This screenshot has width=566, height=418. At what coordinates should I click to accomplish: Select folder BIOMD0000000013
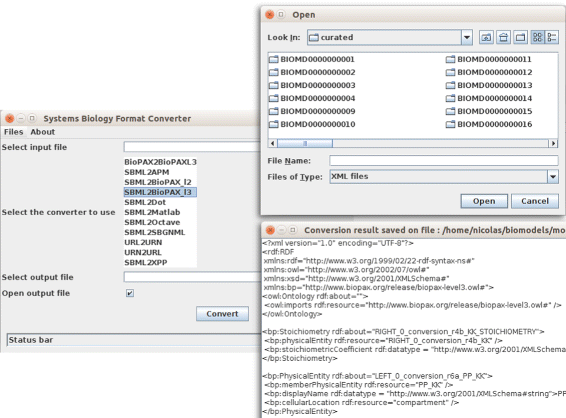pos(489,85)
